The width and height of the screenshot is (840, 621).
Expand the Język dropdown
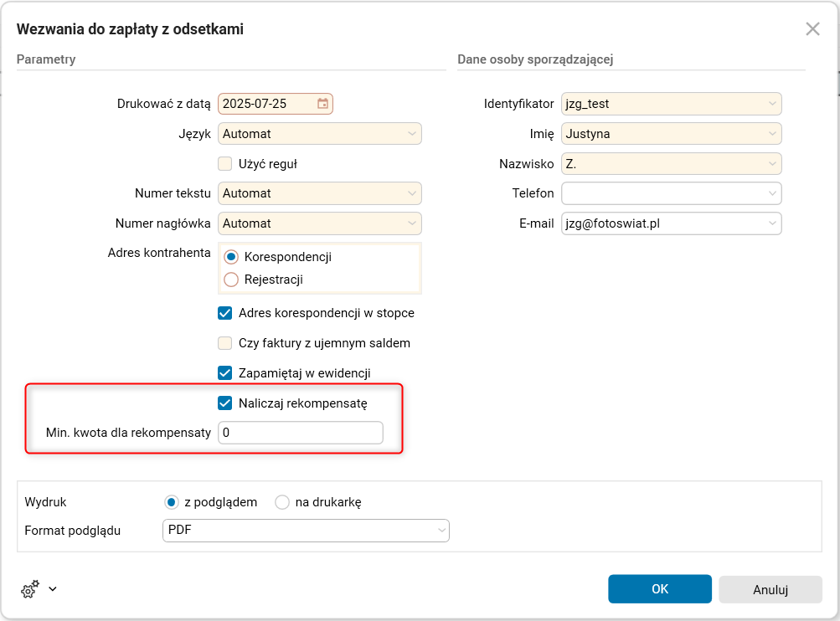[412, 134]
